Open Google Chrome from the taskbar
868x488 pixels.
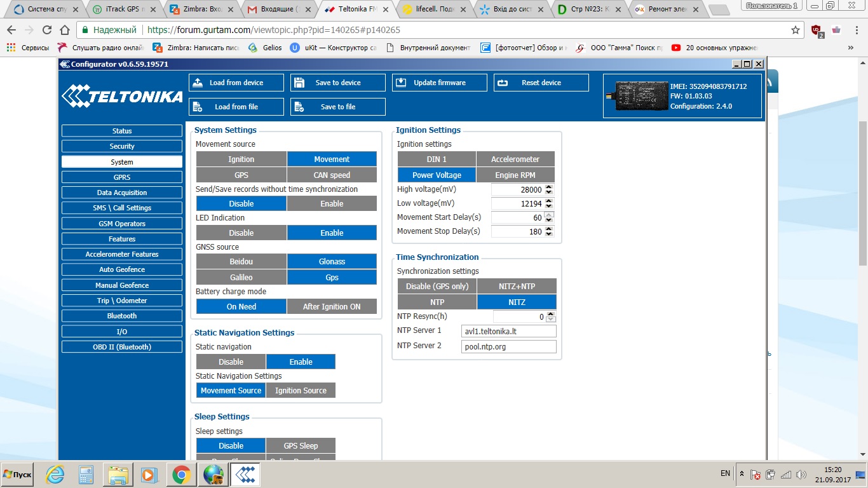click(180, 475)
